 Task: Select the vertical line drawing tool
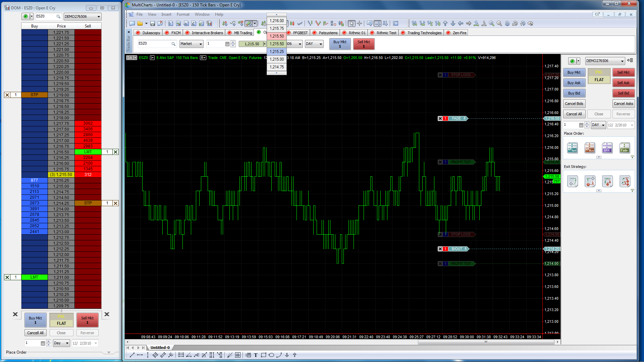tap(148, 355)
